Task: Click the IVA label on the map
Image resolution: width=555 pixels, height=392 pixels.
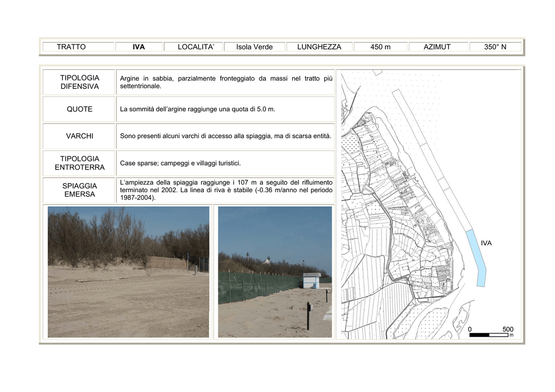Action: tap(486, 243)
